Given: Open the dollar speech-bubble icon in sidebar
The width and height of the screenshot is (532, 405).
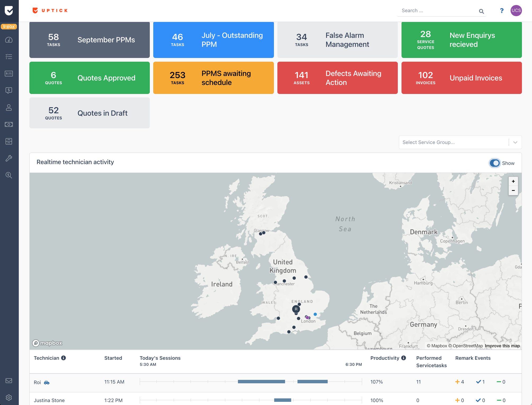Looking at the screenshot, I should pos(9,91).
